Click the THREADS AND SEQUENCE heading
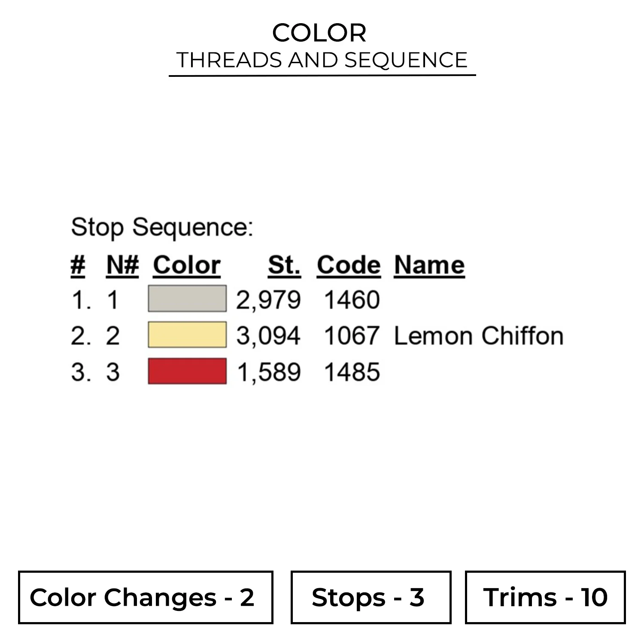This screenshot has width=644, height=644. point(322,60)
